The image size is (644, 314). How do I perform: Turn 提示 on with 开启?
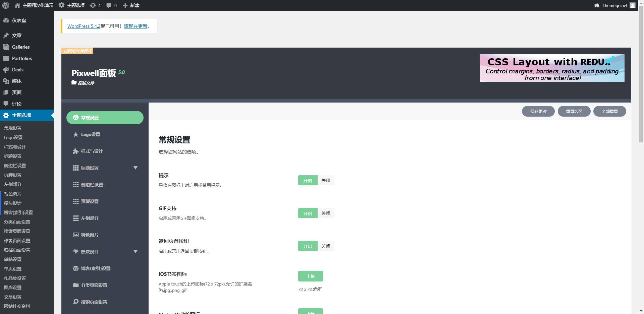[x=308, y=181]
